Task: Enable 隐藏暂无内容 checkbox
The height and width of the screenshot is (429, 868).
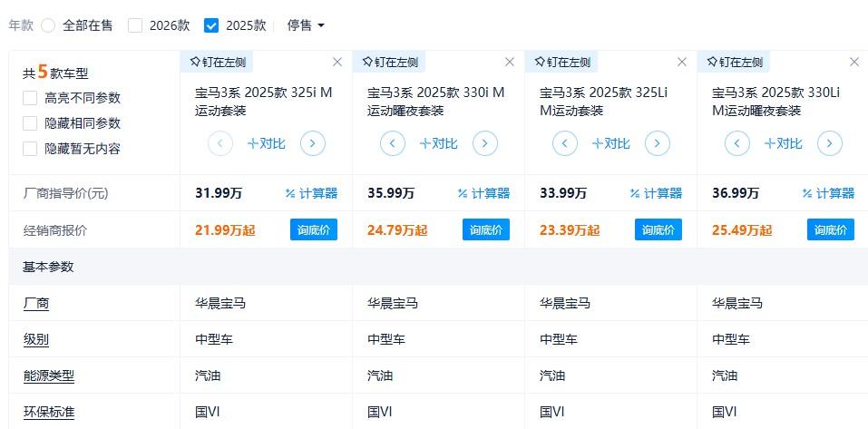Action: (30, 149)
